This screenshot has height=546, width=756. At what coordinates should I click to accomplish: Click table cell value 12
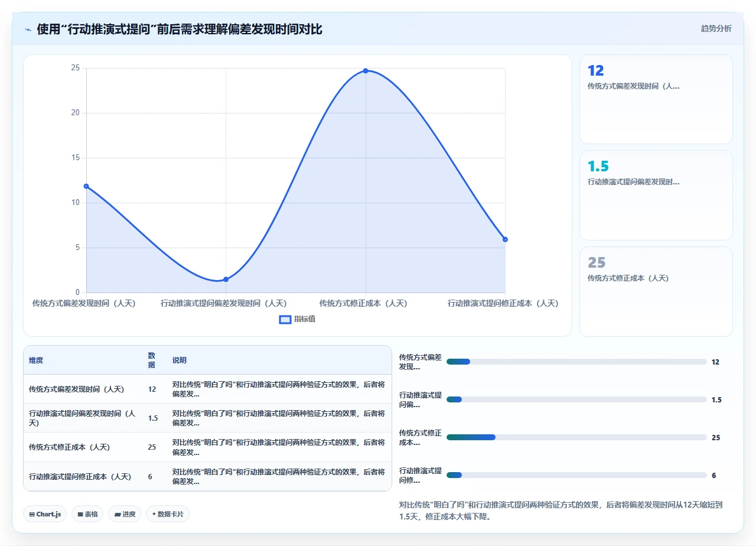click(152, 389)
